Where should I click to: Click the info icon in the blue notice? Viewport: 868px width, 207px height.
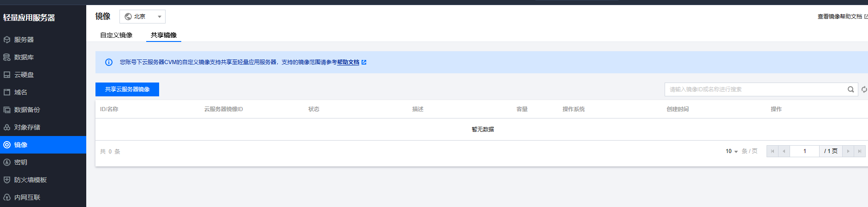[109, 62]
